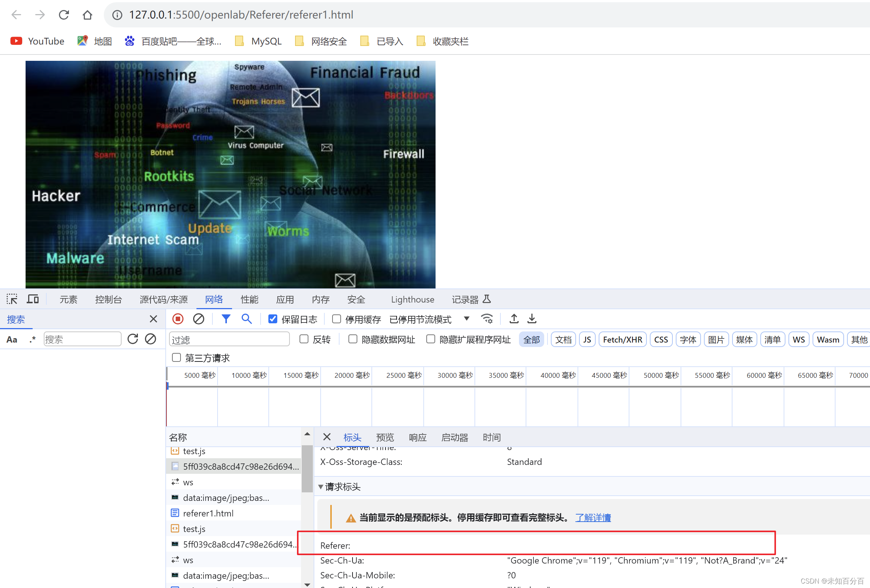This screenshot has width=870, height=588.
Task: Filter requests by Wasm
Action: pyautogui.click(x=828, y=339)
